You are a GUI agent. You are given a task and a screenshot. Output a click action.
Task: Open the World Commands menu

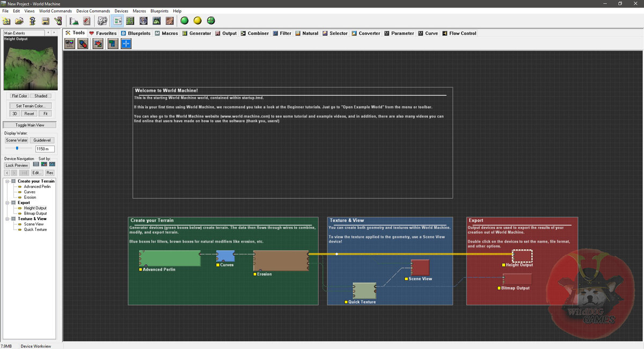(55, 11)
